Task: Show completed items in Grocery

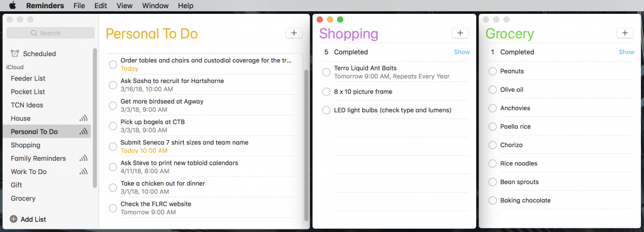Action: coord(627,52)
